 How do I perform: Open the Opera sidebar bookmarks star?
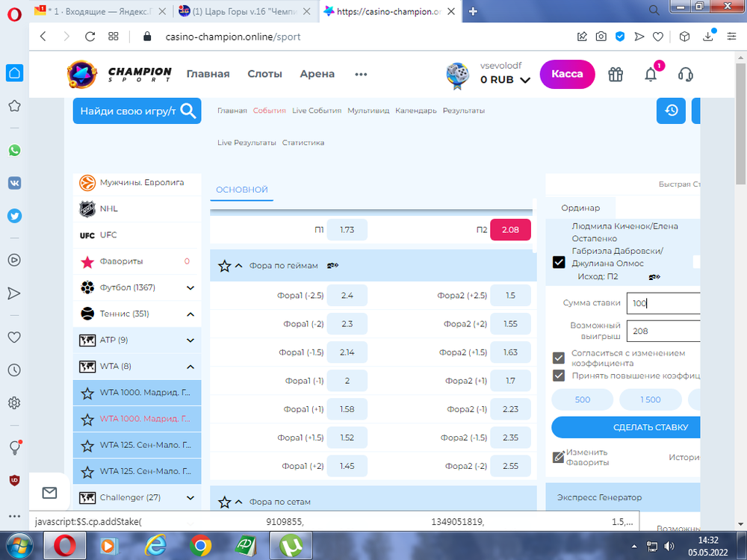(14, 106)
